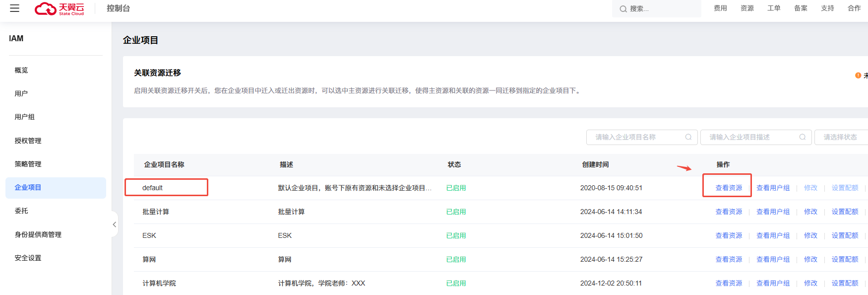Select the 计算机学院 project name cell

159,283
